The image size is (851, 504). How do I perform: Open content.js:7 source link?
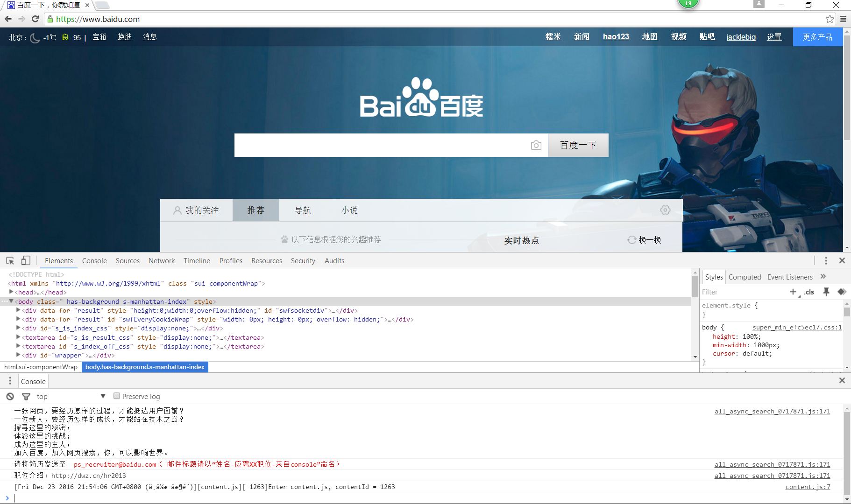[x=808, y=487]
